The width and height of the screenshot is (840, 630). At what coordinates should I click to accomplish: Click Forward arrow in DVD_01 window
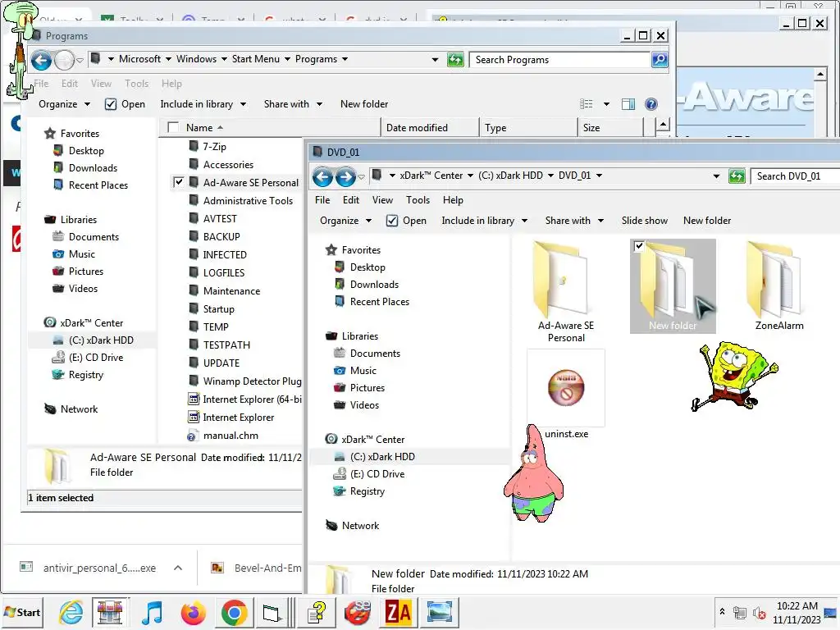(x=345, y=176)
